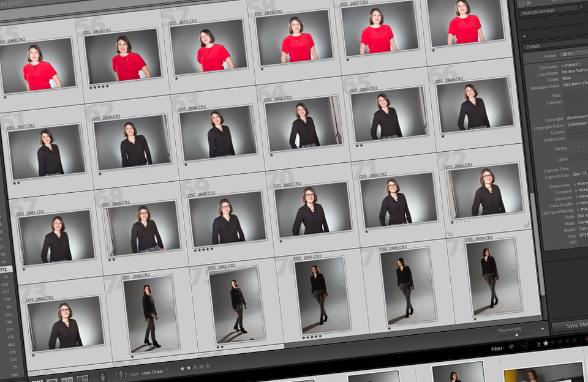Image resolution: width=588 pixels, height=382 pixels.
Task: Filter by rejected photos flag icon
Action: tap(526, 346)
